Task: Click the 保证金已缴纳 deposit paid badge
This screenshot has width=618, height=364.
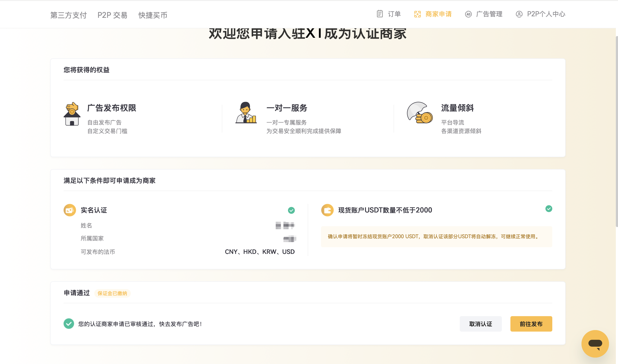Action: pyautogui.click(x=112, y=293)
